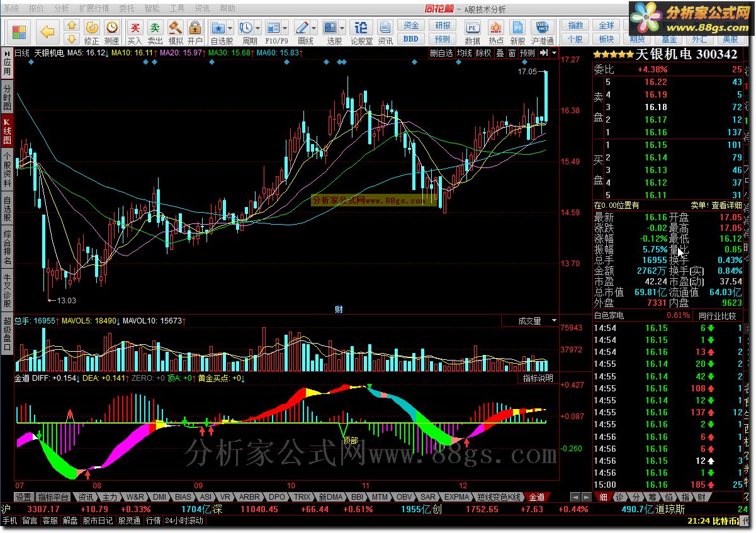Click the yellow up arrow icon
This screenshot has height=533, width=756.
pos(71,25)
